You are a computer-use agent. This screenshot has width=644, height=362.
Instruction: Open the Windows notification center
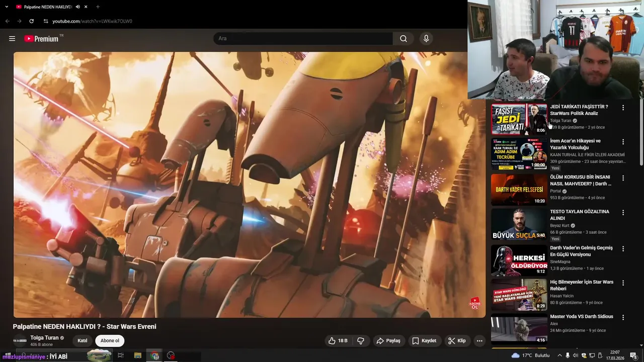pyautogui.click(x=633, y=355)
